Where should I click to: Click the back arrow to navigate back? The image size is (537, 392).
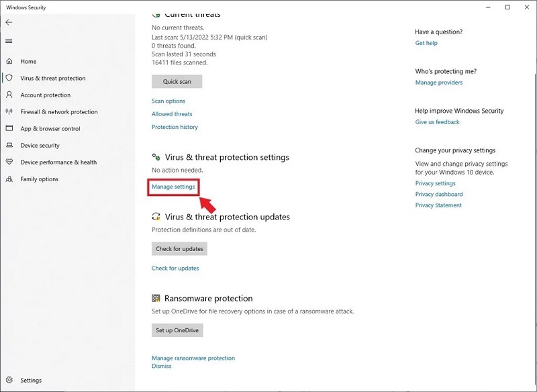tap(9, 22)
